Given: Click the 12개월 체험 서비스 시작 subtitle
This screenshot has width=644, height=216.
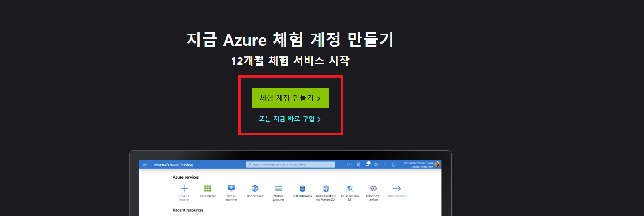Looking at the screenshot, I should (290, 61).
